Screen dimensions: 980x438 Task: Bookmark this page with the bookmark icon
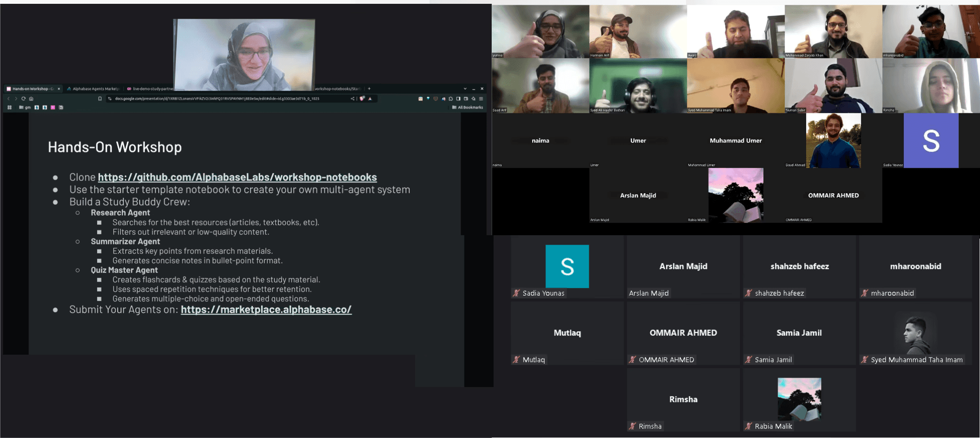[x=100, y=99]
